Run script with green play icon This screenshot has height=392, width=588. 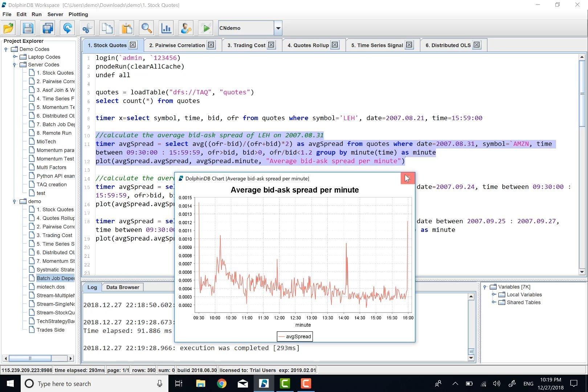(206, 28)
